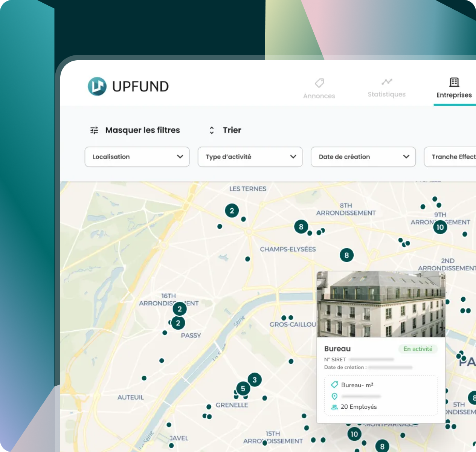This screenshot has height=452, width=476.
Task: Click the UPFUND logo icon
Action: point(97,86)
